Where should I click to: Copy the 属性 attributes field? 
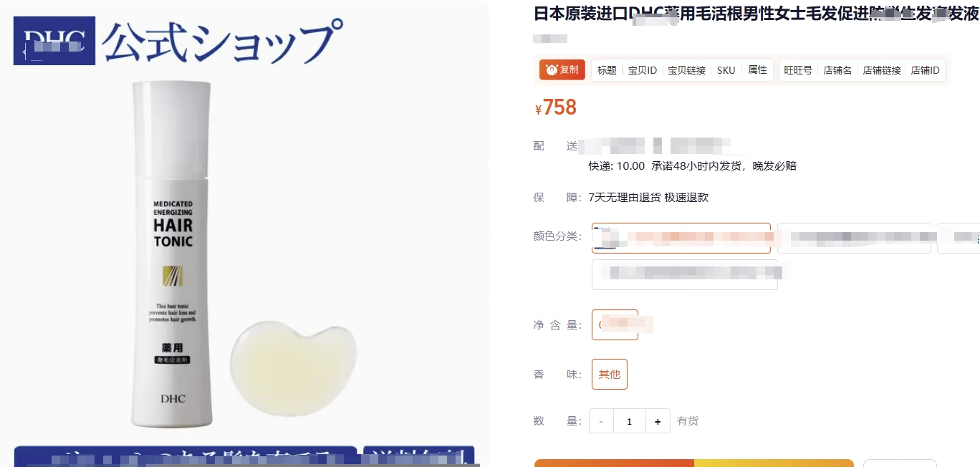758,70
